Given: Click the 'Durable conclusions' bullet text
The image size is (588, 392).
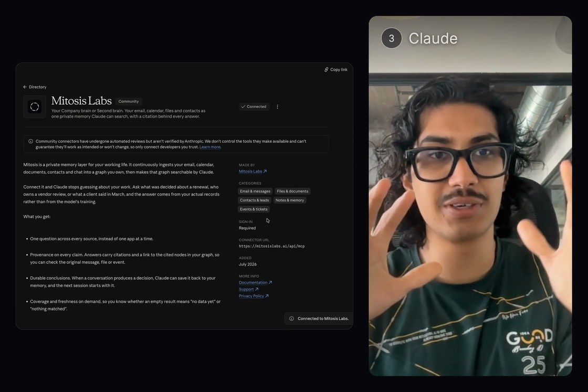Looking at the screenshot, I should [123, 282].
